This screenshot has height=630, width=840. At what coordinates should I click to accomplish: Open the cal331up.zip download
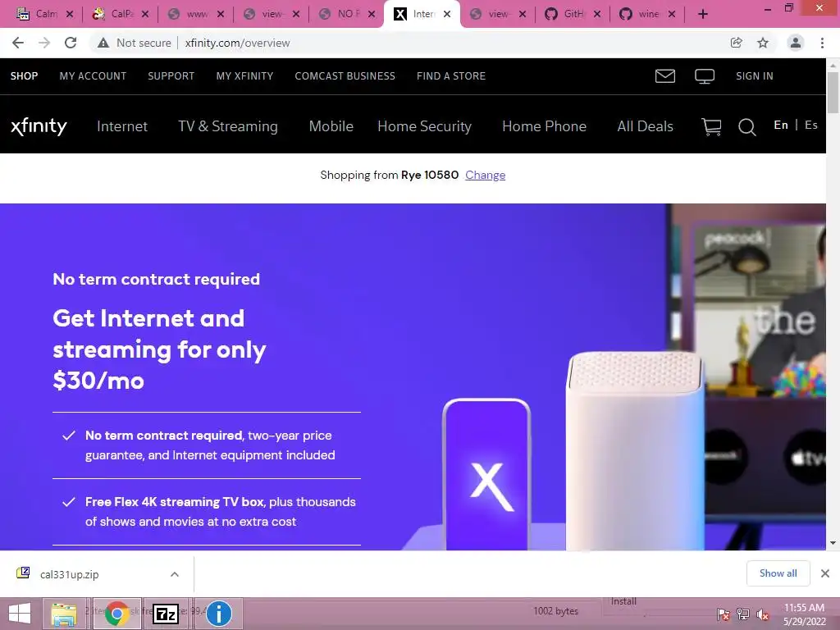[x=69, y=574]
